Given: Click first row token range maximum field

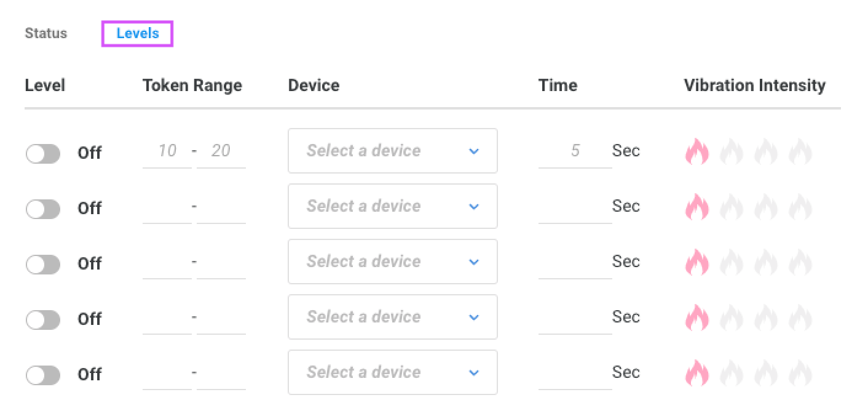Looking at the screenshot, I should pos(221,151).
